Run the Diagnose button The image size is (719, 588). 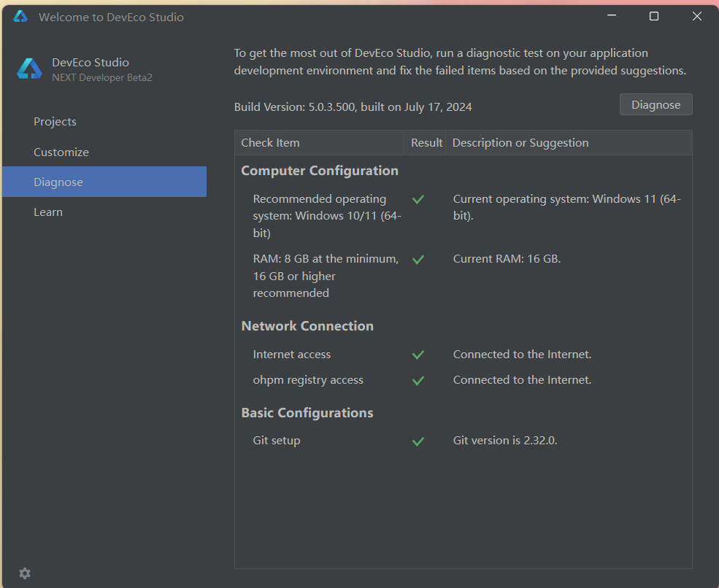(x=655, y=104)
